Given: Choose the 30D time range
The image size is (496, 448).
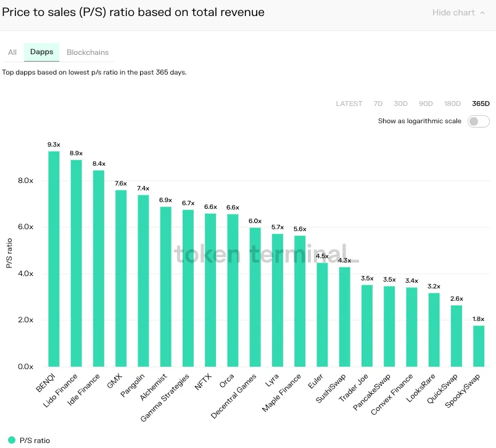Looking at the screenshot, I should click(400, 104).
